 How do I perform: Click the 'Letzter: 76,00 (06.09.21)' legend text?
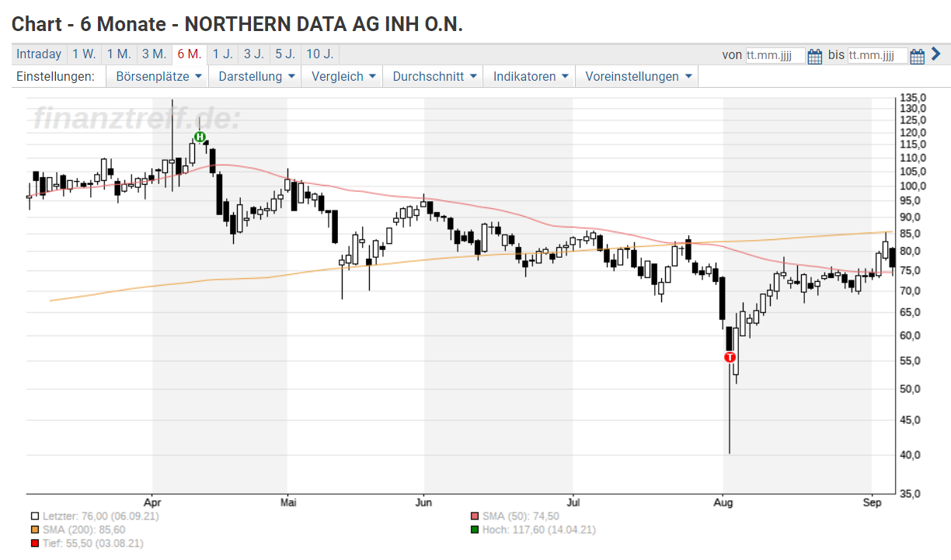pyautogui.click(x=100, y=516)
